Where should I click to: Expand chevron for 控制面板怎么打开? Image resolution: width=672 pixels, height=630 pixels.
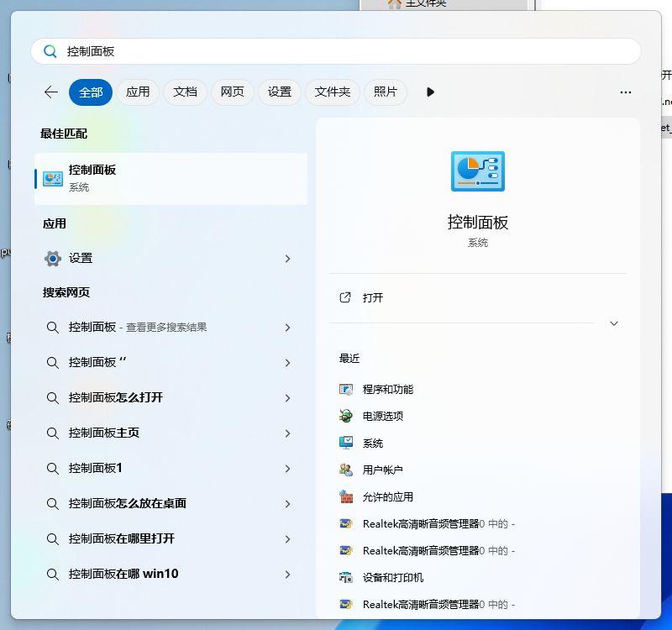pyautogui.click(x=287, y=397)
